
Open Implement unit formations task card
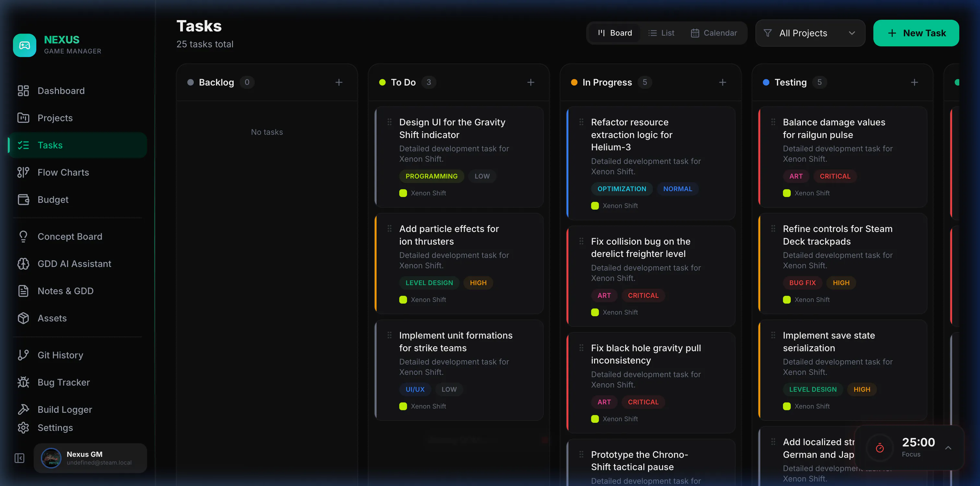pos(459,370)
